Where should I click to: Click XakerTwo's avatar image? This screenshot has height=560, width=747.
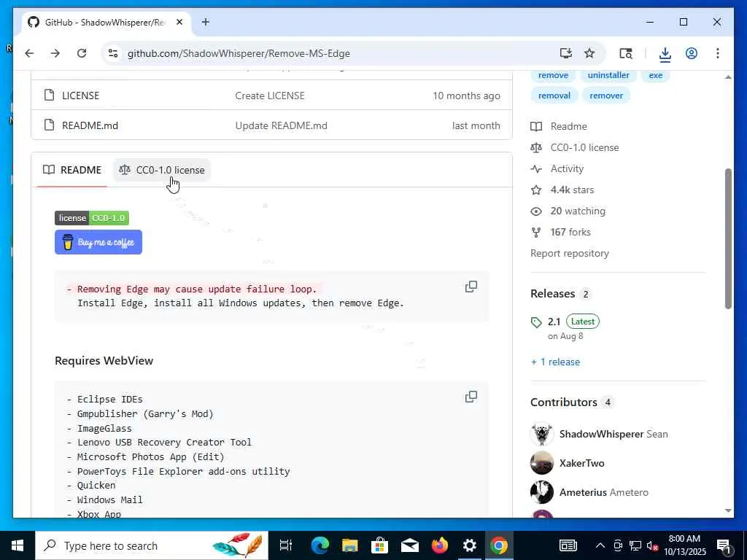coord(542,463)
